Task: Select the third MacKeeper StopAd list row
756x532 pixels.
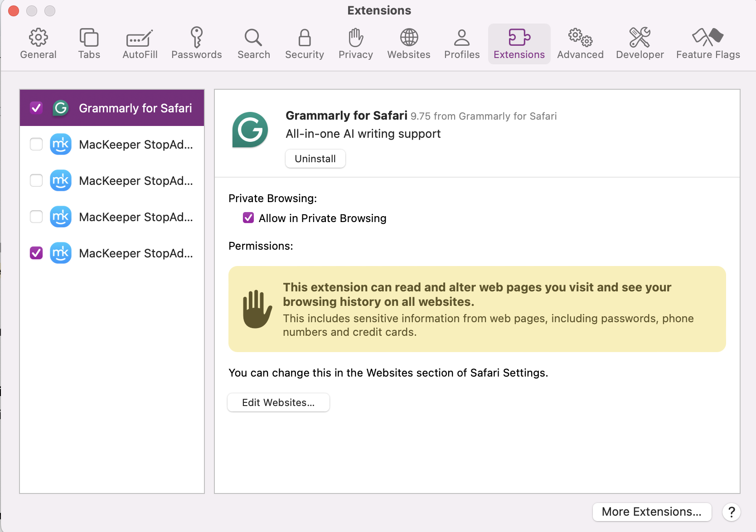Action: coord(136,217)
